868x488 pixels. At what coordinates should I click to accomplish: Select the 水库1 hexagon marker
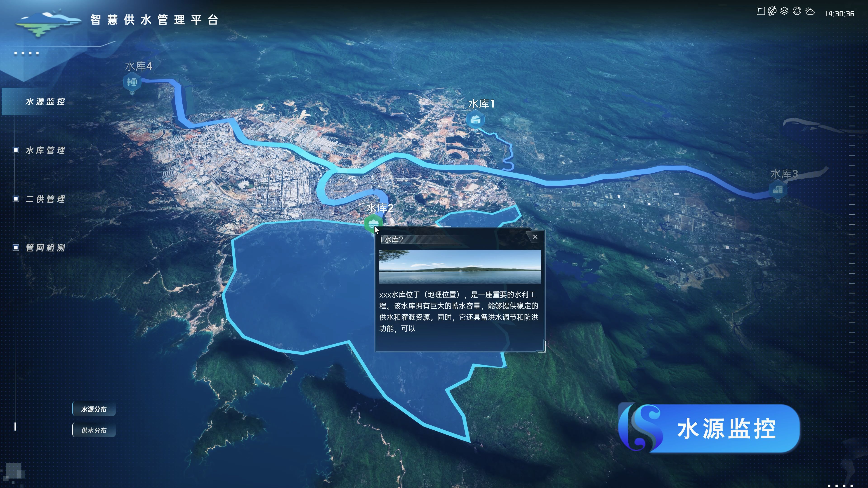[x=475, y=119]
